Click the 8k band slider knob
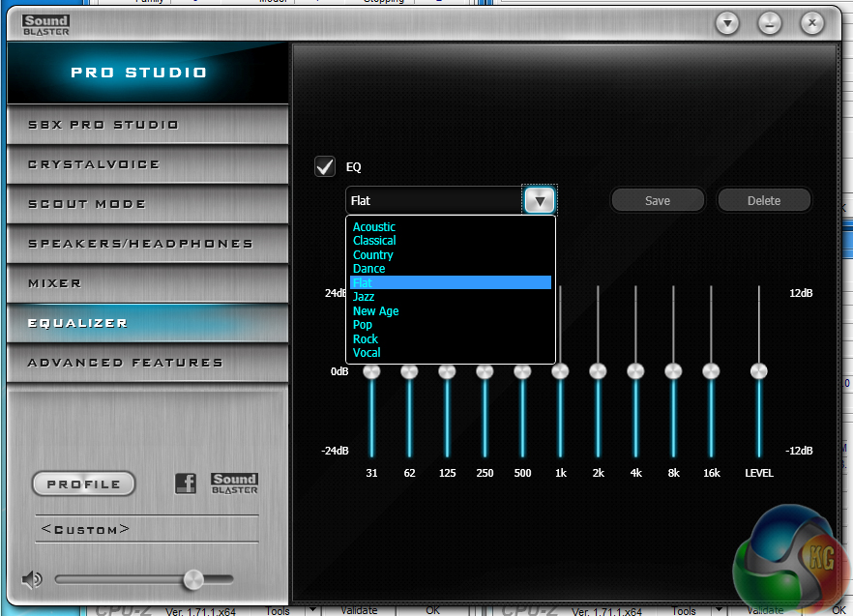 click(673, 371)
